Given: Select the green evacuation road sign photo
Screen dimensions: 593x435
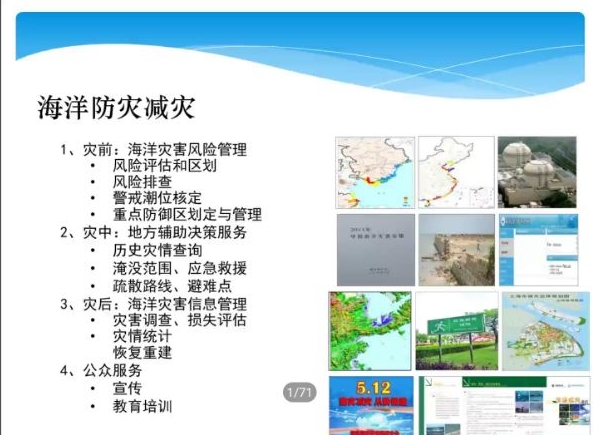Looking at the screenshot, I should (457, 331).
